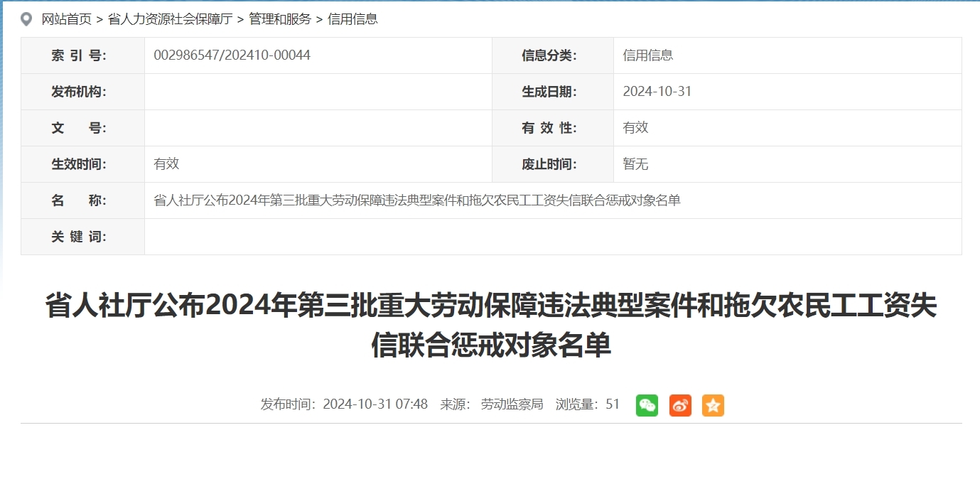Image resolution: width=980 pixels, height=494 pixels.
Task: Click the 发布机构 label cell
Action: 82,92
